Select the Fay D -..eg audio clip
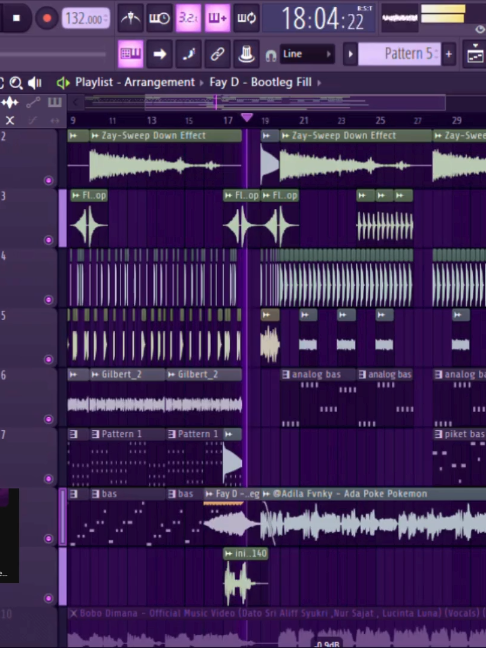 [x=232, y=494]
